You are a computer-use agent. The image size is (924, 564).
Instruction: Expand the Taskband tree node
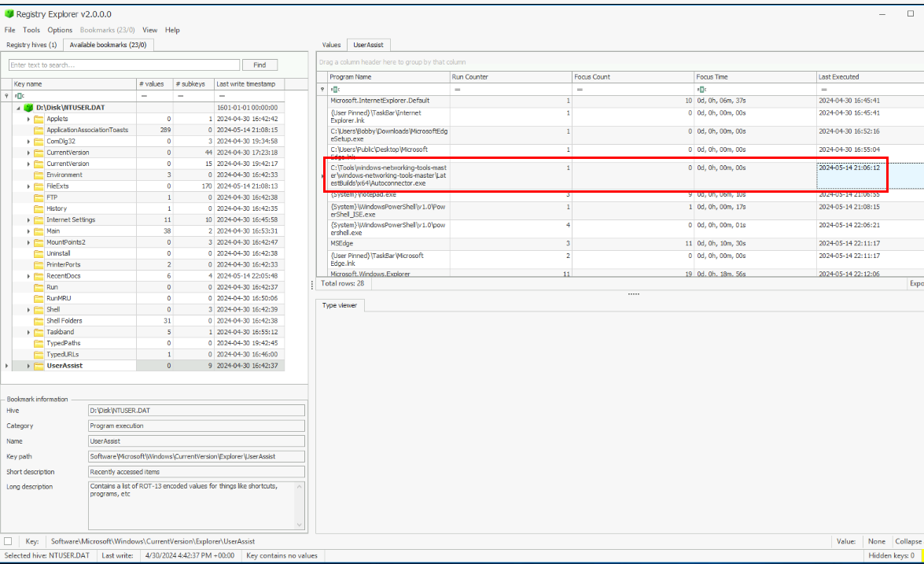pos(29,332)
